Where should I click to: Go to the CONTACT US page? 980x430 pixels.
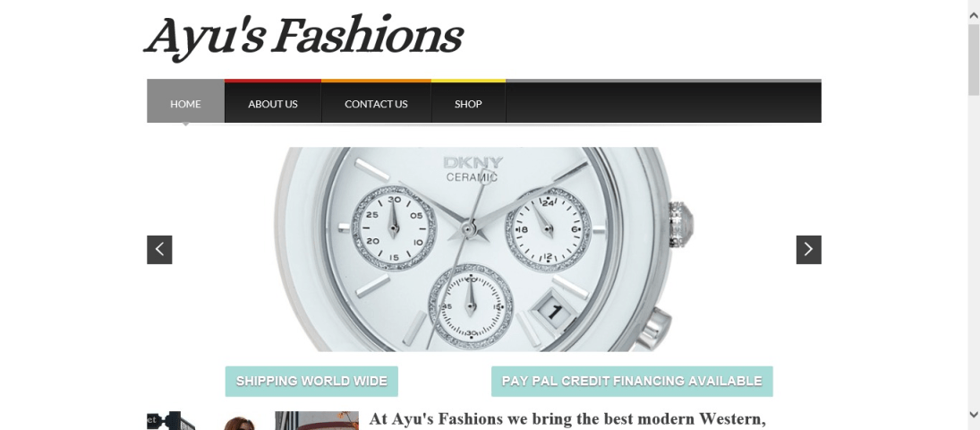coord(376,103)
